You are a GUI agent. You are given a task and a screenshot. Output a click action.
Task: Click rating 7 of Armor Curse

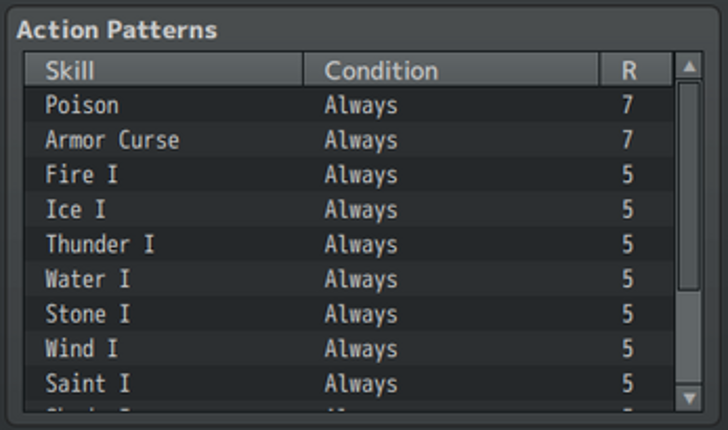[627, 139]
